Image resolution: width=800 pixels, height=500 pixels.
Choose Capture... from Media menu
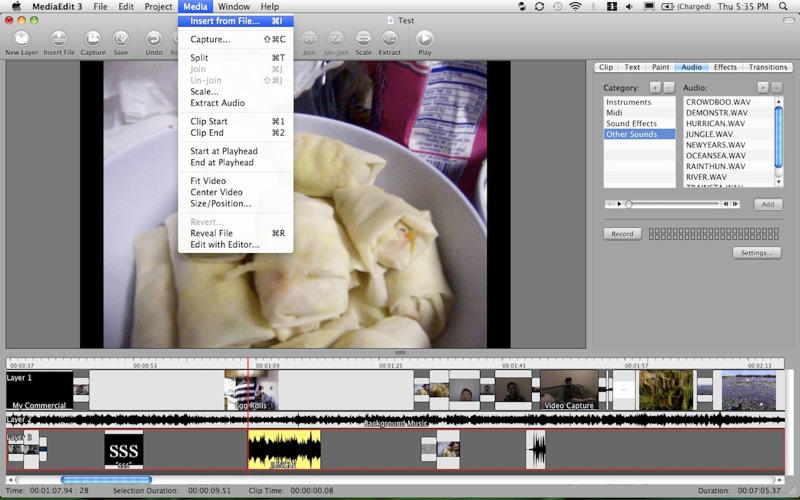click(236, 39)
